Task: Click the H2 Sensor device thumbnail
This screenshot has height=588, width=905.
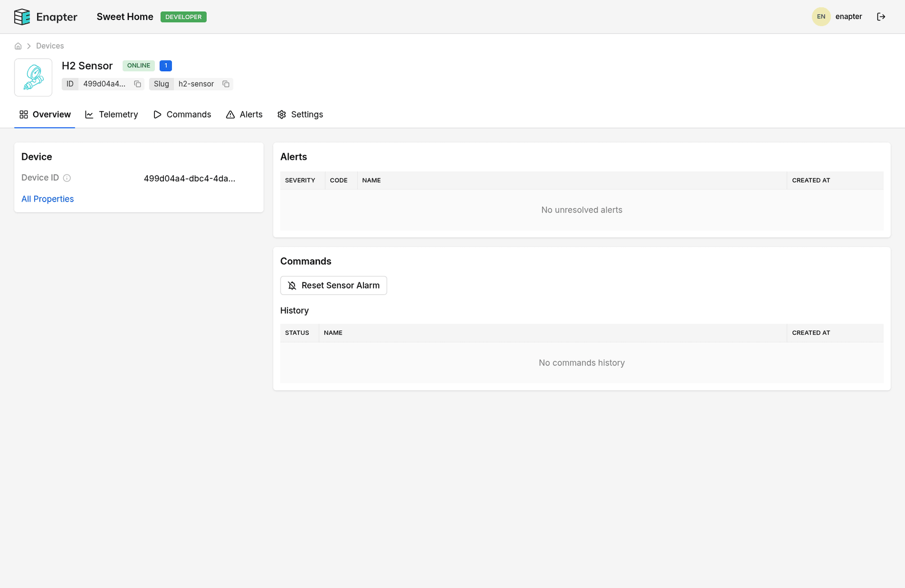Action: tap(33, 77)
